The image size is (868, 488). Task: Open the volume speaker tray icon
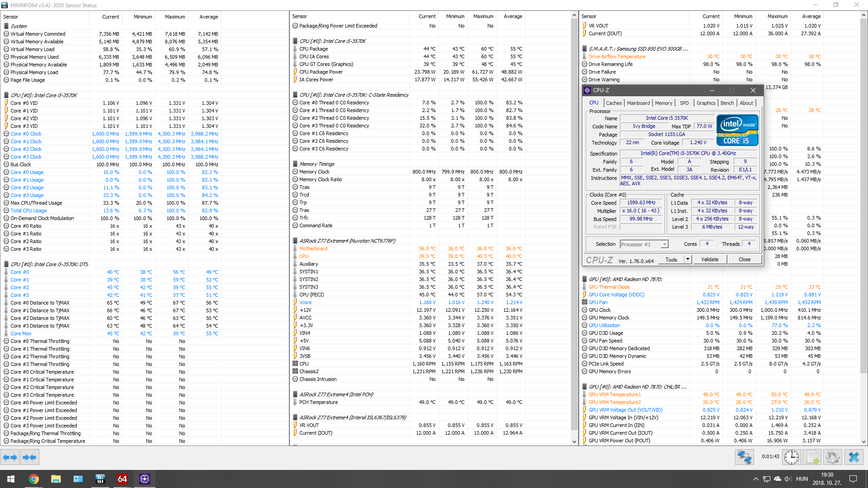[x=788, y=479]
